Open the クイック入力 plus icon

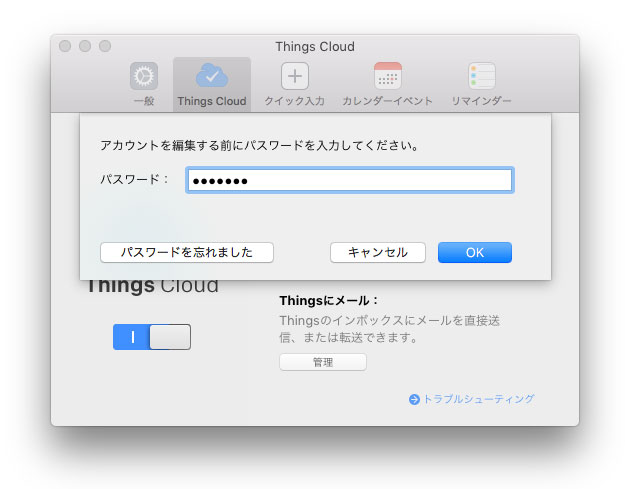click(295, 76)
